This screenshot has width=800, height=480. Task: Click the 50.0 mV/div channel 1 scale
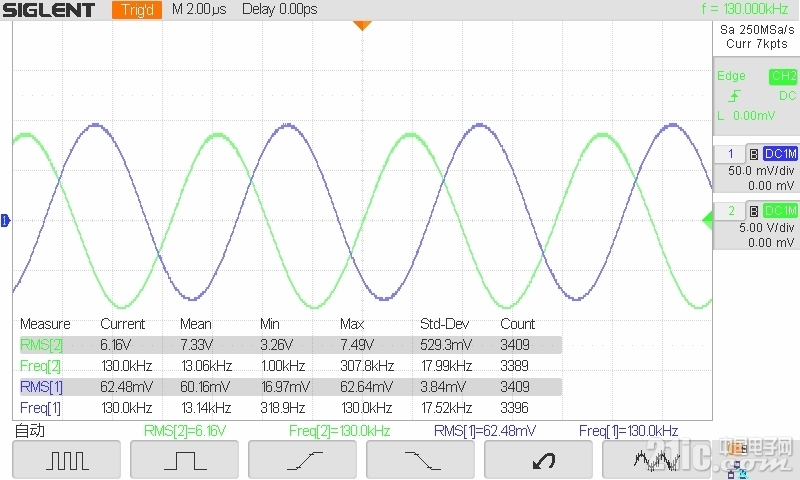pyautogui.click(x=761, y=171)
